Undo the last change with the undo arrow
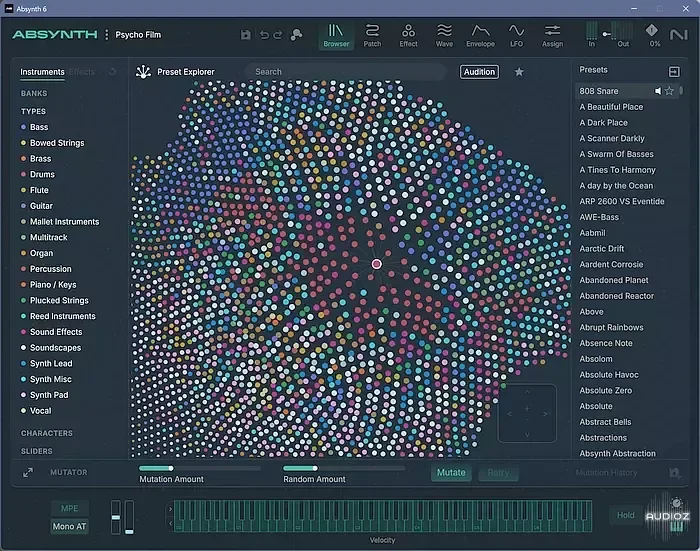Screen dimensions: 700x551 click(x=264, y=35)
